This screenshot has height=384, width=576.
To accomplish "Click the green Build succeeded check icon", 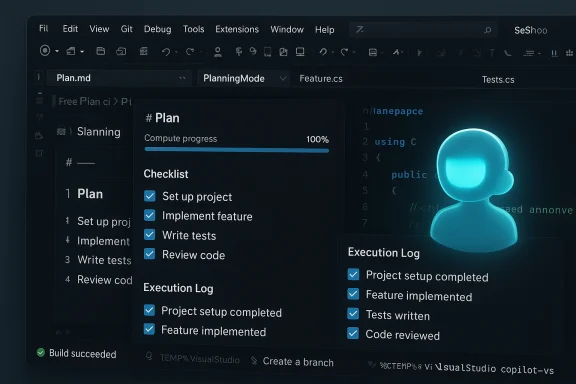I will click(x=41, y=353).
